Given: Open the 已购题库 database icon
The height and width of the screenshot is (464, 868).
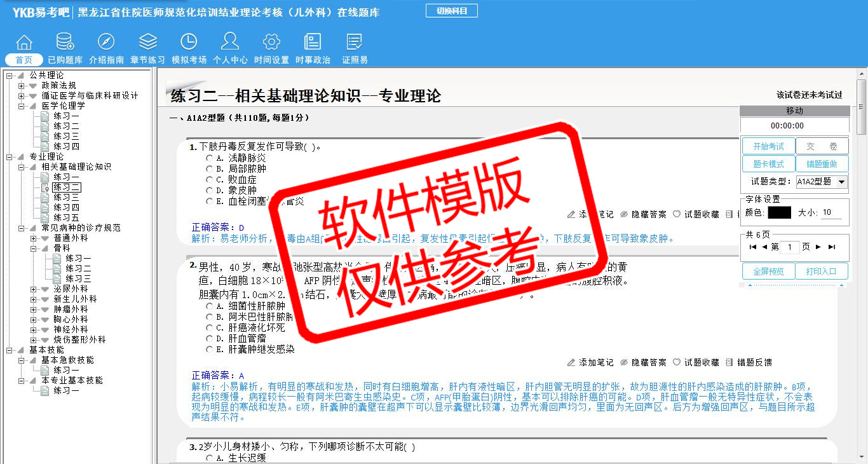Looking at the screenshot, I should [65, 43].
